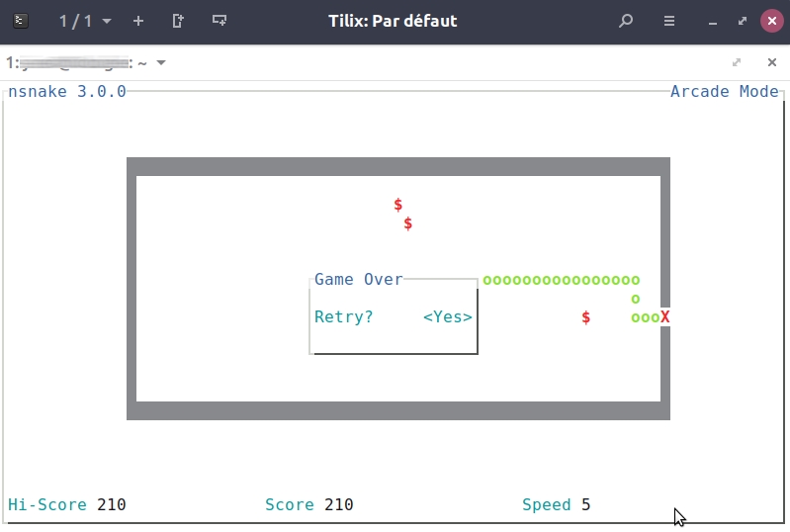Viewport: 790px width, 532px height.
Task: Click the Game Over dialog title
Action: pos(358,280)
